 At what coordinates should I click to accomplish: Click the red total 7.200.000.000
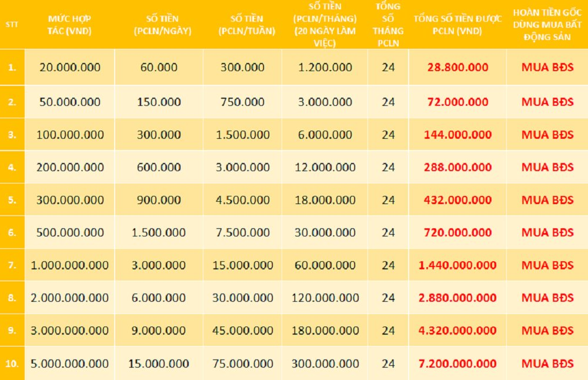coord(457,364)
